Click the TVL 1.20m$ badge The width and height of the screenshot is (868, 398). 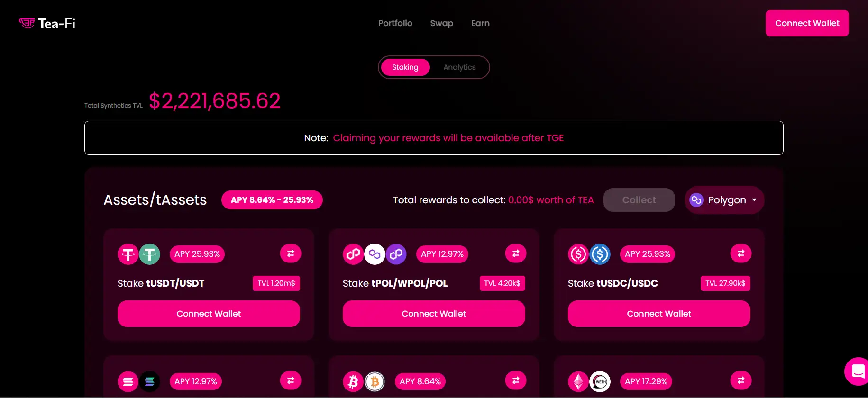point(276,283)
